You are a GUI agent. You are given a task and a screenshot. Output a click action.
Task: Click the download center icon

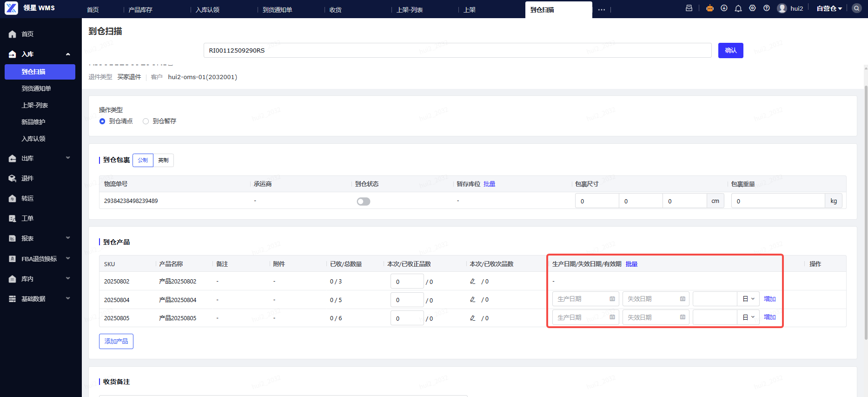(x=724, y=8)
